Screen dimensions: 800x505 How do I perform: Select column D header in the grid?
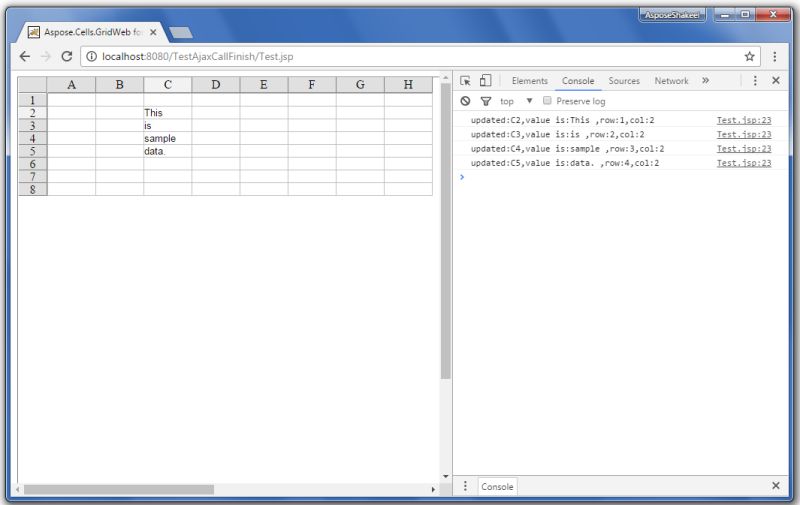tap(216, 85)
